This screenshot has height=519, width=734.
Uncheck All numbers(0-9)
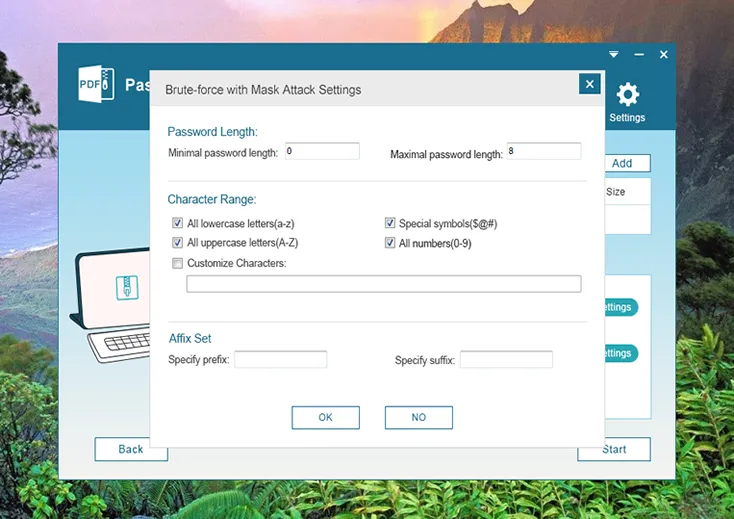pos(389,242)
